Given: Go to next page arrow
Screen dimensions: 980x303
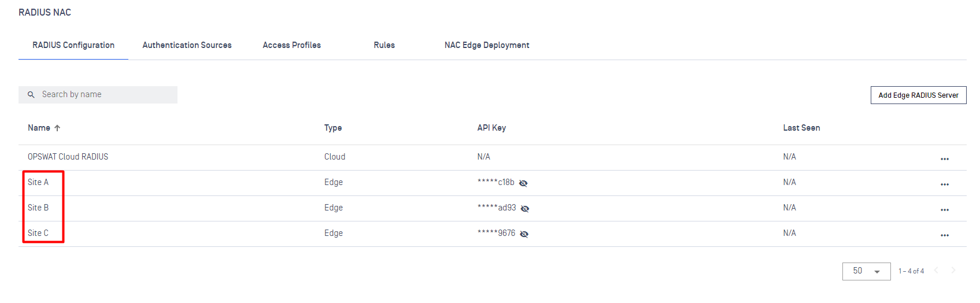Looking at the screenshot, I should tap(953, 270).
